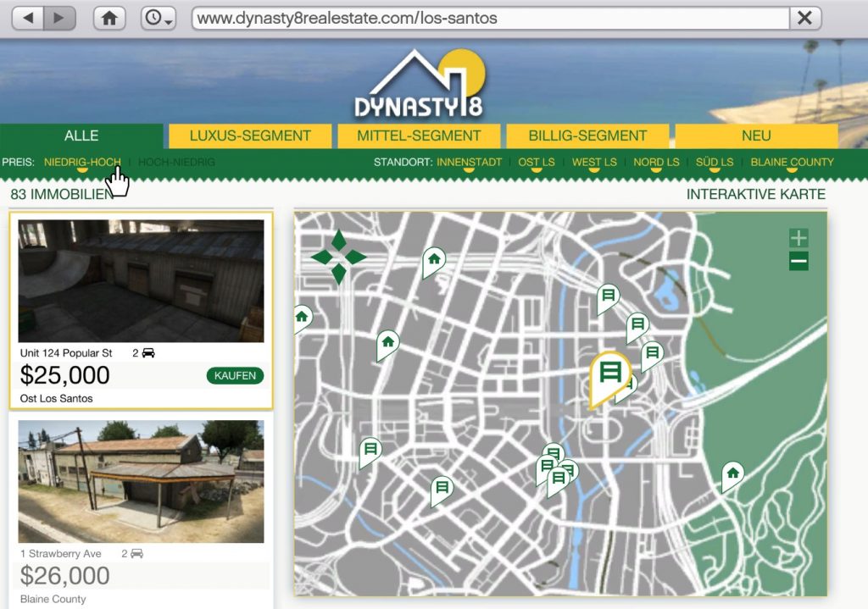The image size is (868, 609).
Task: Focus the dynasty8realestate.com address bar
Action: pos(491,19)
